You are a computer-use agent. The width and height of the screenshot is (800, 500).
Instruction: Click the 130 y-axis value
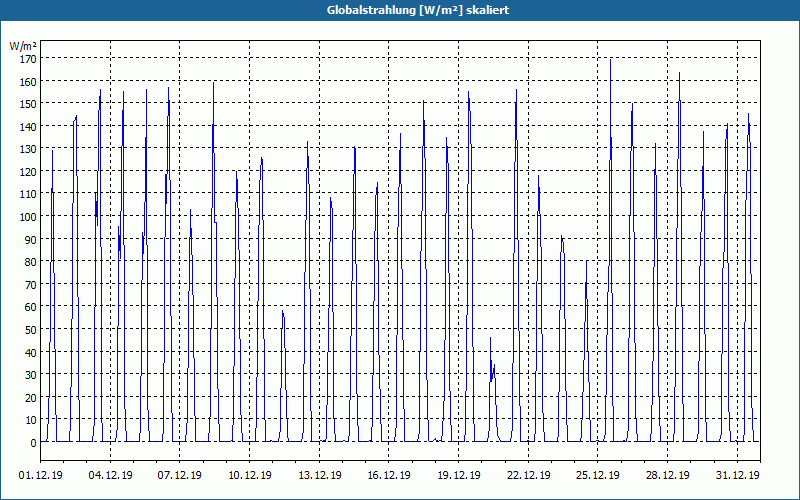point(28,149)
